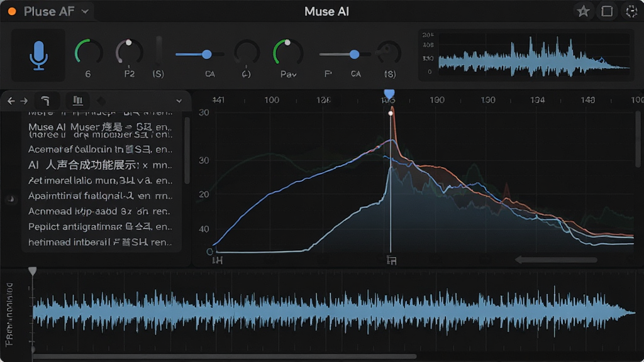
Task: Open the settings gear icon top right
Action: (631, 11)
